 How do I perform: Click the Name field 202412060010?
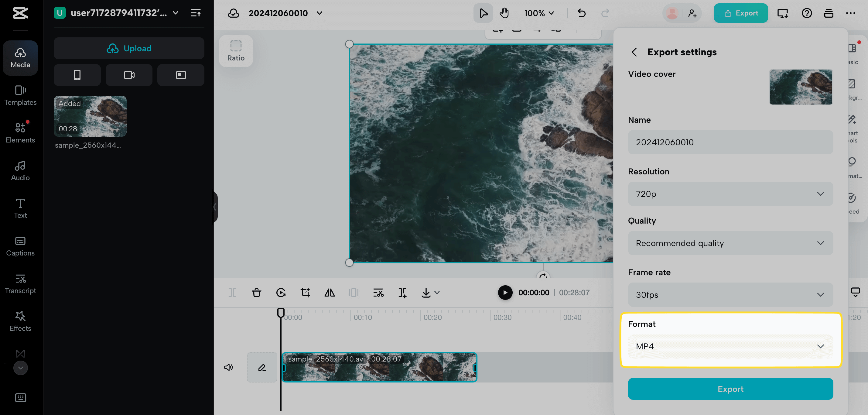pos(730,142)
